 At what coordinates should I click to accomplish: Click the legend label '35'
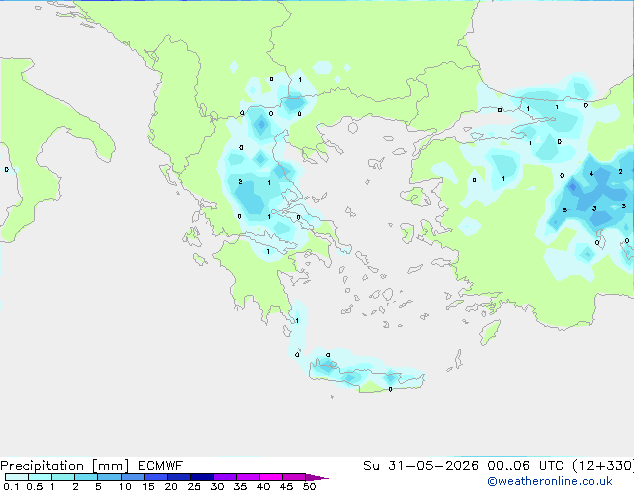(x=240, y=486)
